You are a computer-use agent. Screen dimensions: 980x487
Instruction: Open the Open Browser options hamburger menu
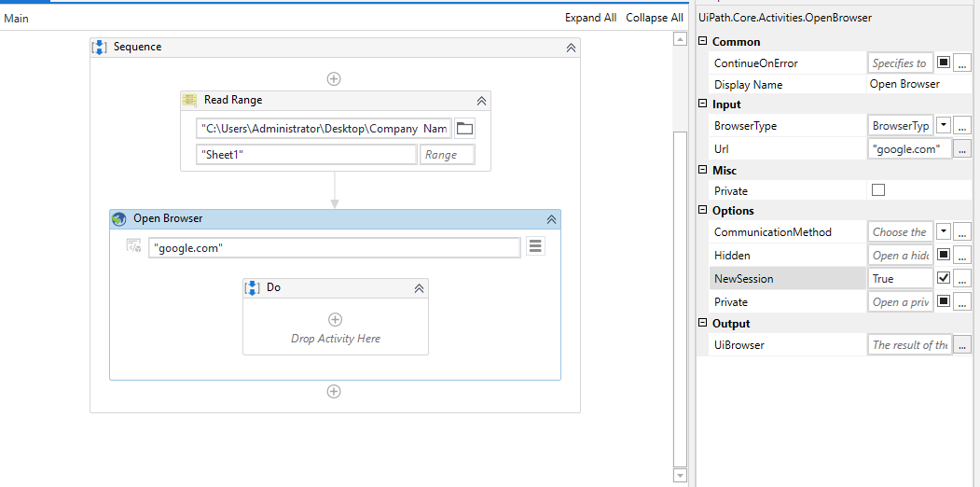tap(535, 245)
